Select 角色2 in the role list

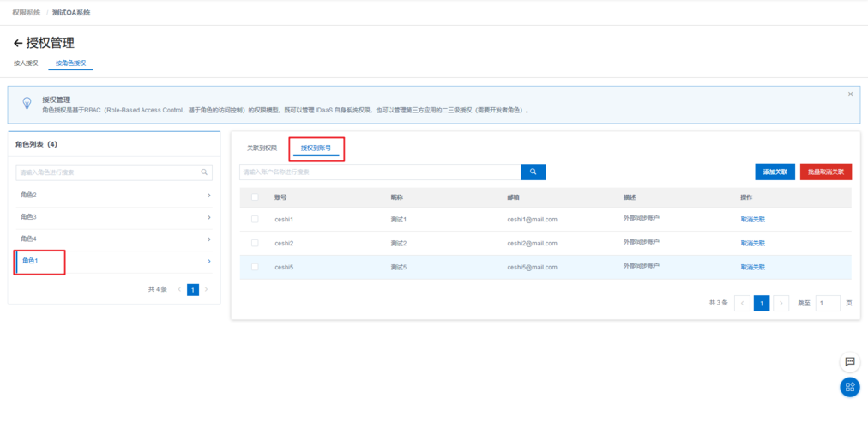click(x=28, y=195)
